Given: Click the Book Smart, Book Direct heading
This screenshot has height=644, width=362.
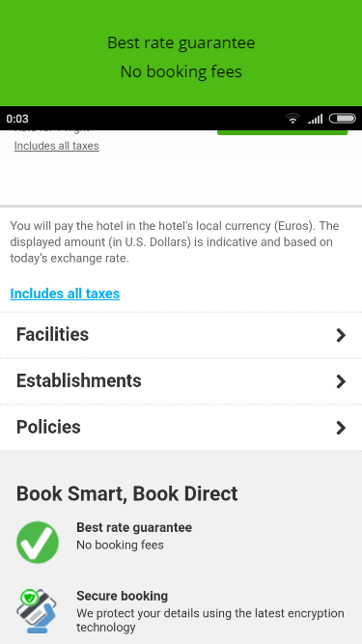Looking at the screenshot, I should pos(126,493).
